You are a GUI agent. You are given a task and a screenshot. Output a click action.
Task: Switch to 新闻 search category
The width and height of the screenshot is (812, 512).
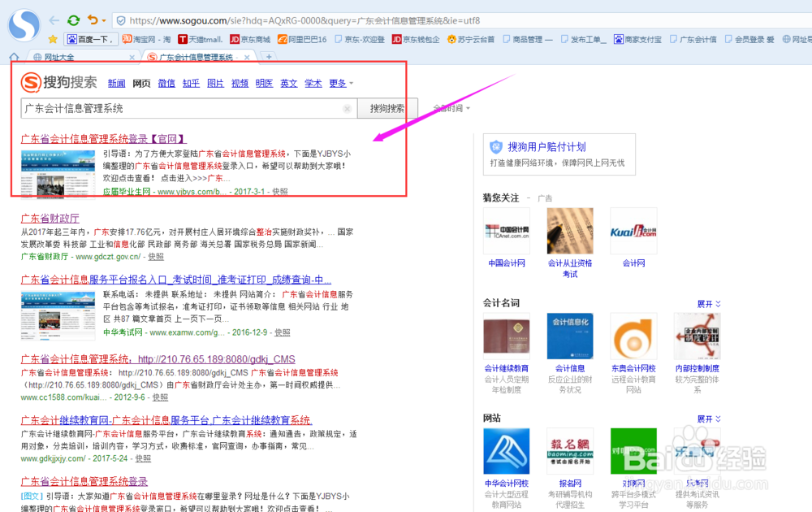(116, 83)
